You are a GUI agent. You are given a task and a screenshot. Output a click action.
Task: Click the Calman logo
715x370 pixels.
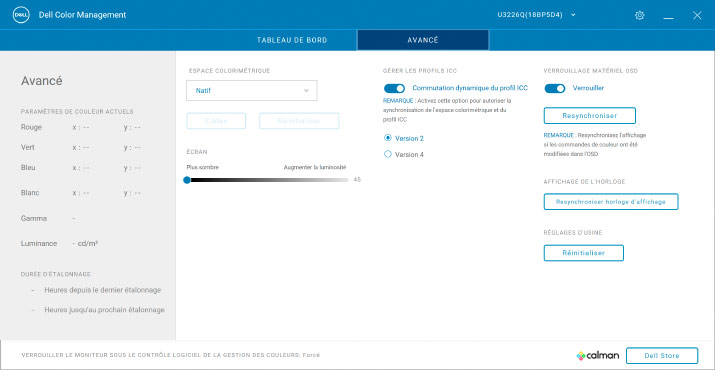[x=597, y=355]
